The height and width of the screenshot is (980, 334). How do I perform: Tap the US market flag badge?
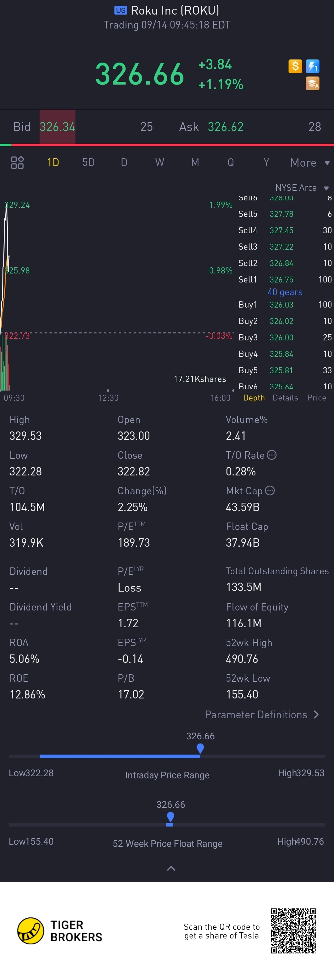tap(120, 10)
